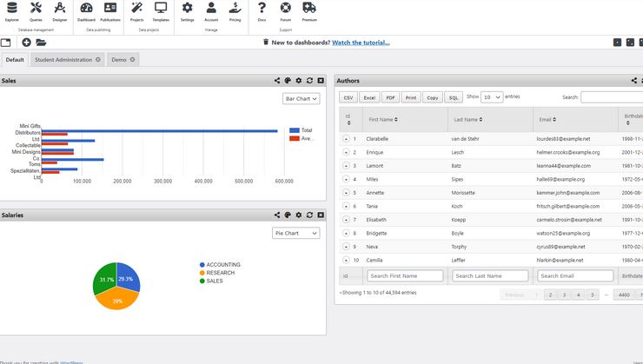Toggle the Total series legend swatch
Viewport: 643px width, 364px height.
(x=294, y=130)
